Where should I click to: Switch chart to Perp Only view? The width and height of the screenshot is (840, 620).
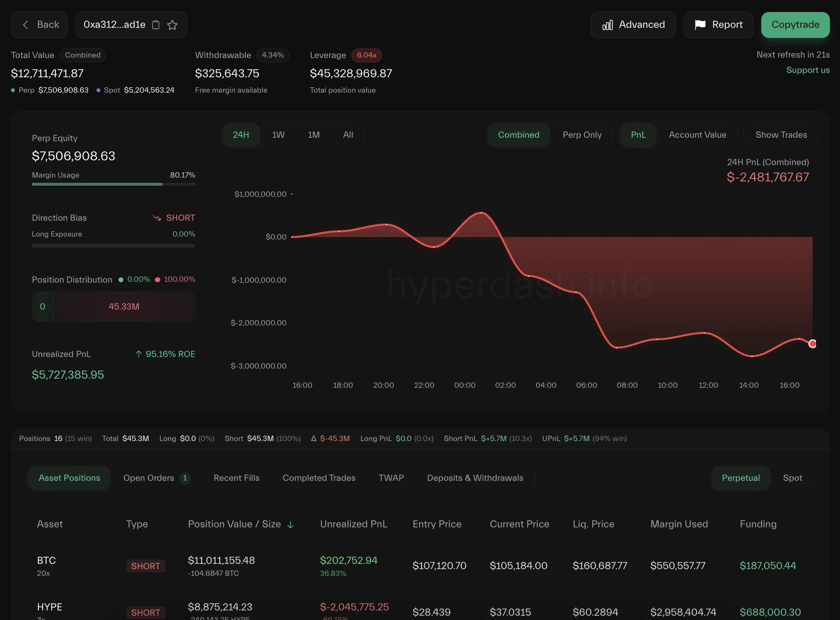point(582,135)
